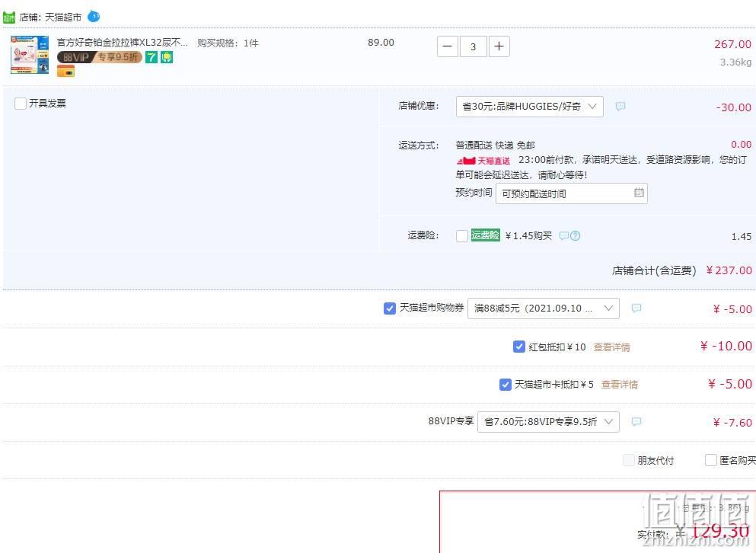
Task: Click the unit price 89.00
Action: pos(381,43)
